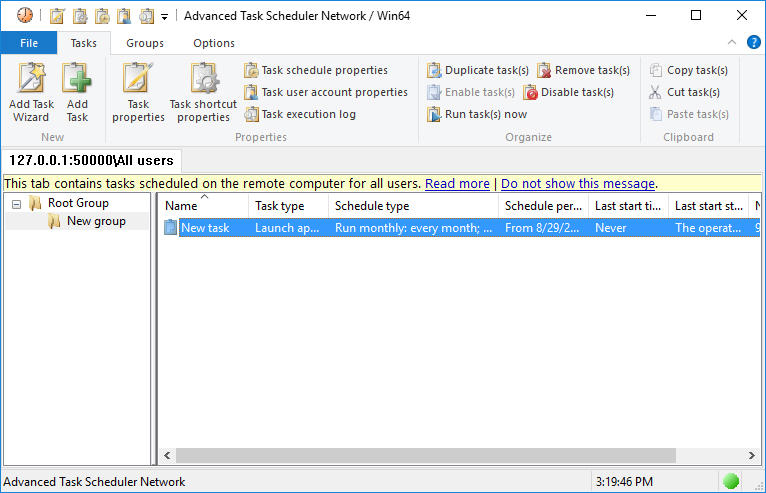Open Task properties from the quick access toolbar
Image resolution: width=766 pixels, height=493 pixels.
(57, 16)
